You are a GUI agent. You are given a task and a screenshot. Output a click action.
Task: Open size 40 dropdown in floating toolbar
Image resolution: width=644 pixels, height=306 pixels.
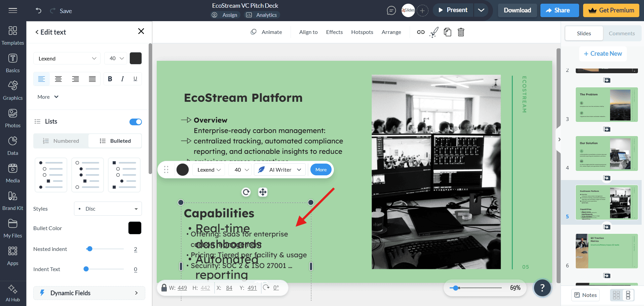point(241,170)
